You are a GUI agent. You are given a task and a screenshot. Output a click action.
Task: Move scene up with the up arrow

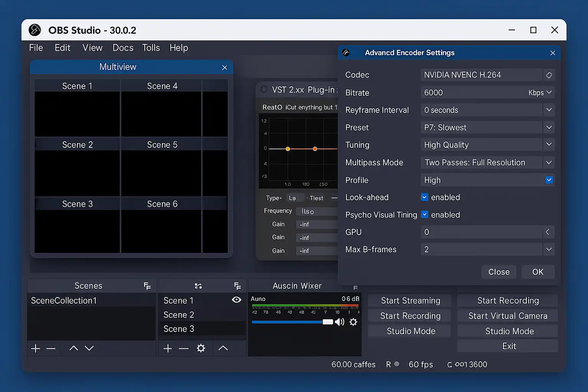(x=73, y=348)
